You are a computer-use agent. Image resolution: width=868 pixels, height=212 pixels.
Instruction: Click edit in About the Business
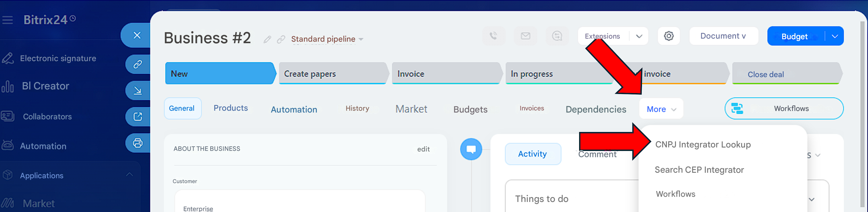pos(423,149)
